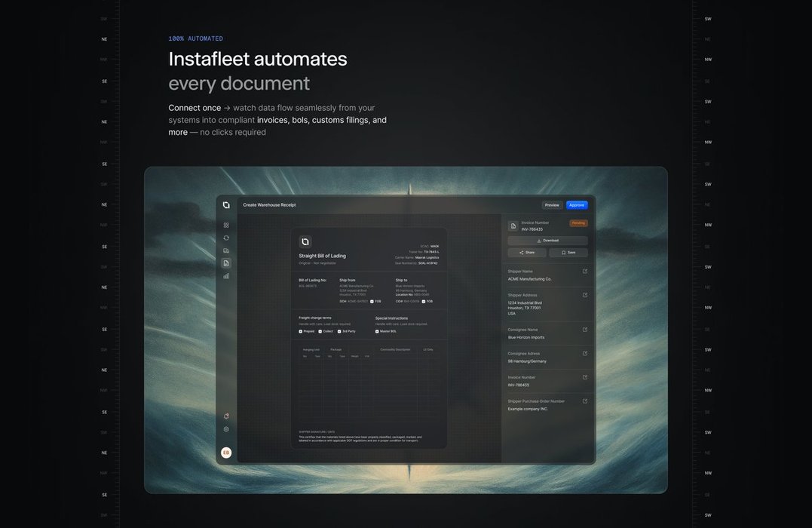Click the Preview button
The image size is (812, 528).
[552, 205]
